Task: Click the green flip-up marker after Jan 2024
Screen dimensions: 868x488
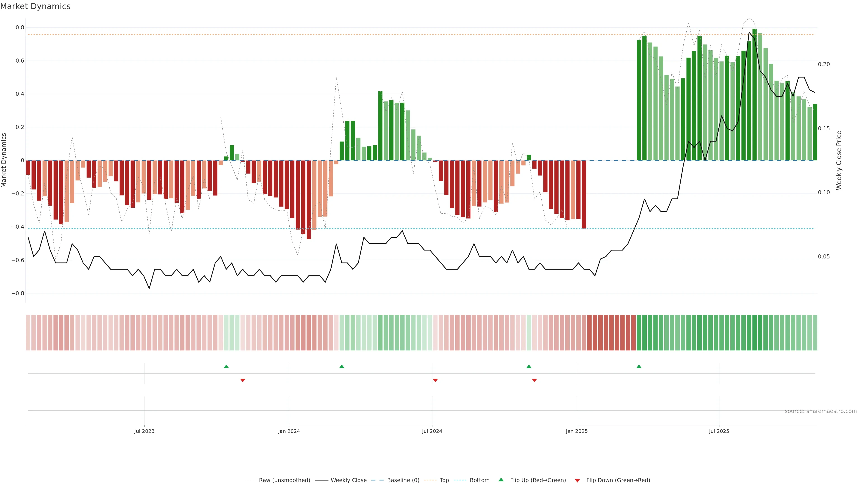Action: [x=342, y=366]
